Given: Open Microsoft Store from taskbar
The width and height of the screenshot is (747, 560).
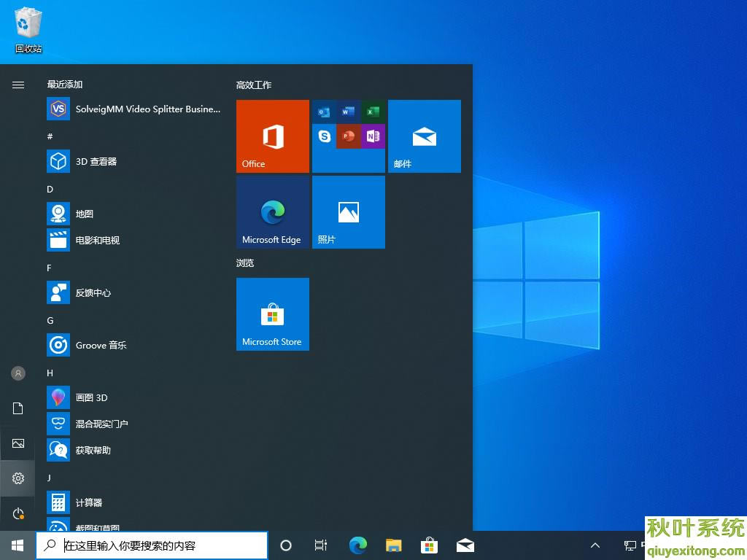Looking at the screenshot, I should tap(429, 545).
